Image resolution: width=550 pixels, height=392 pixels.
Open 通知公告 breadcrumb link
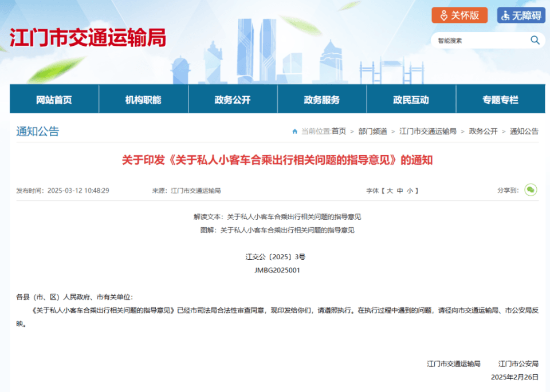tap(524, 132)
